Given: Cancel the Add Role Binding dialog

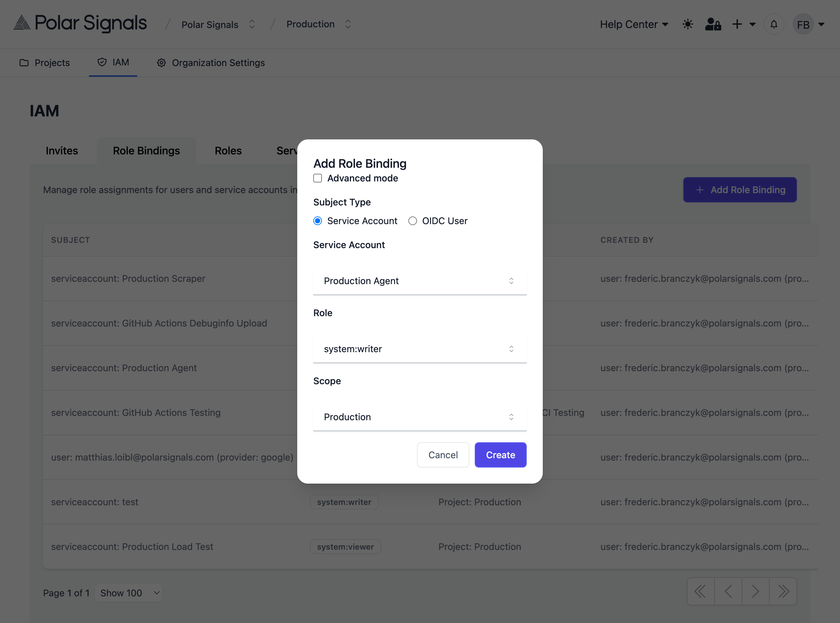Looking at the screenshot, I should [x=443, y=455].
